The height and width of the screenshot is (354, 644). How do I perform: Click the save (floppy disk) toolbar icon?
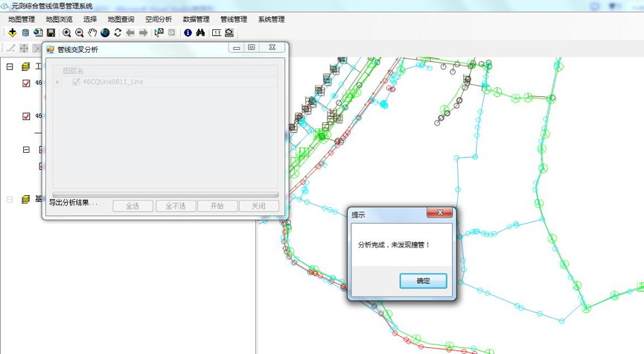pos(51,33)
